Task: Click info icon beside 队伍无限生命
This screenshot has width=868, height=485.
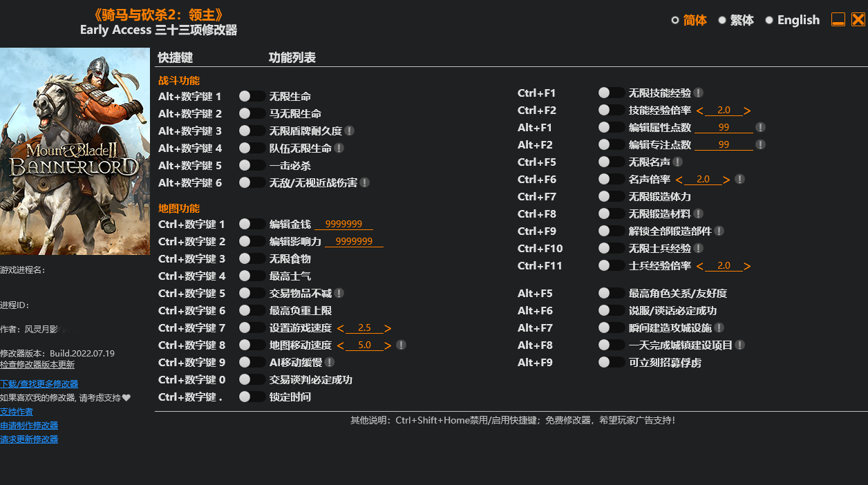Action: 339,148
